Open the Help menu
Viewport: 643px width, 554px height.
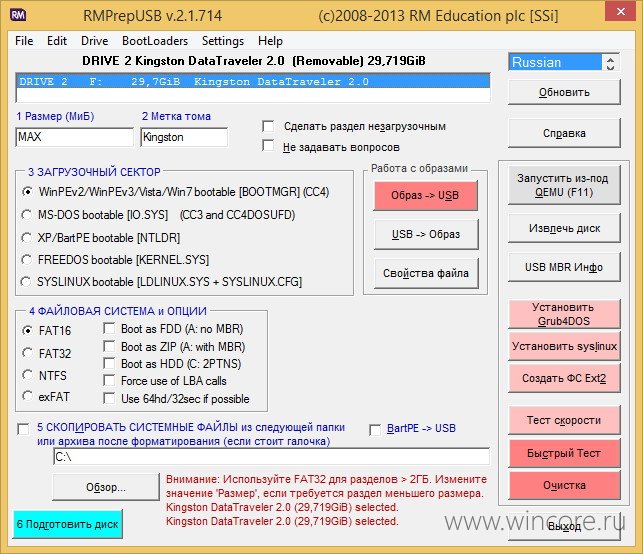pos(270,41)
